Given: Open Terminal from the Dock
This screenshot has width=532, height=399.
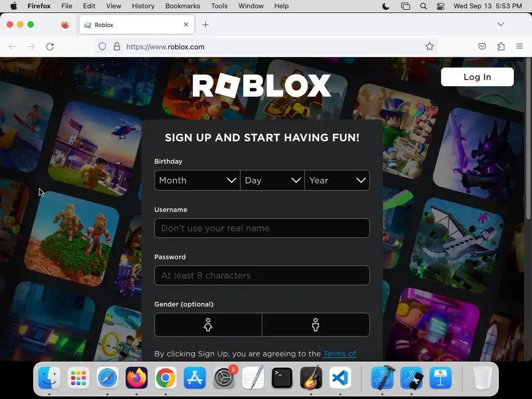Looking at the screenshot, I should [282, 378].
